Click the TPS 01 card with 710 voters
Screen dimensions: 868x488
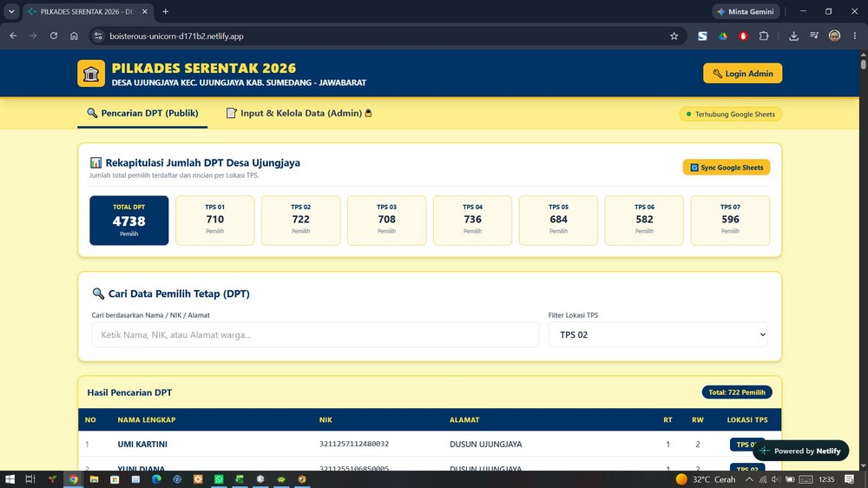pos(214,221)
